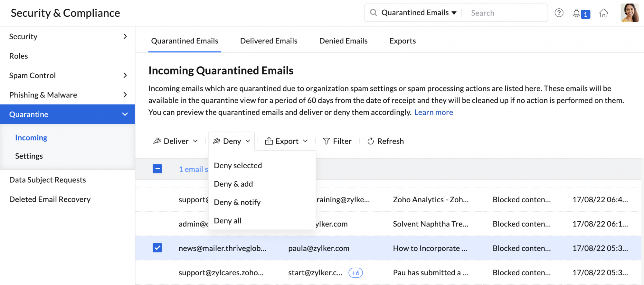This screenshot has height=285, width=644.
Task: Click the Export icon button
Action: pos(269,141)
